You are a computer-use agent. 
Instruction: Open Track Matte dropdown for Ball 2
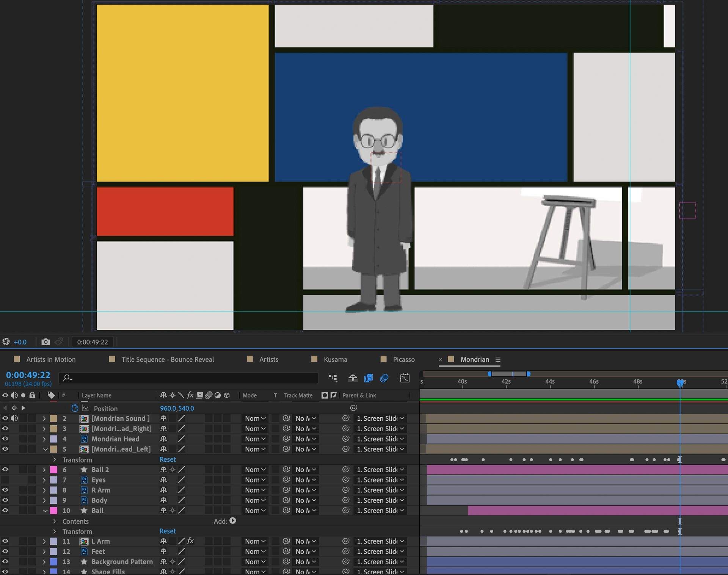306,470
